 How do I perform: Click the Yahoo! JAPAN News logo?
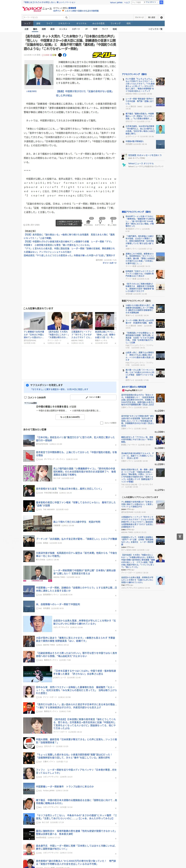pyautogui.click(x=37, y=9)
